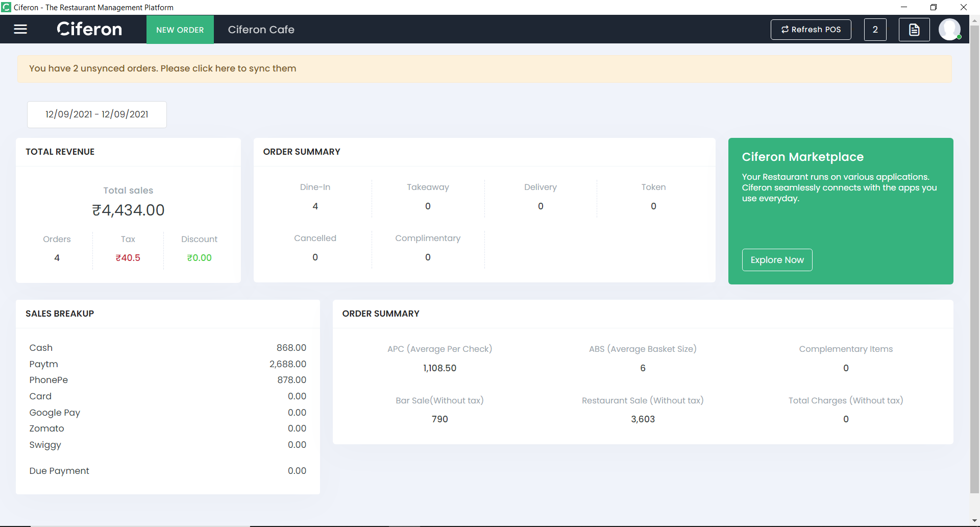Click the vertical scrollbar on the right
980x527 pixels.
tap(974, 259)
